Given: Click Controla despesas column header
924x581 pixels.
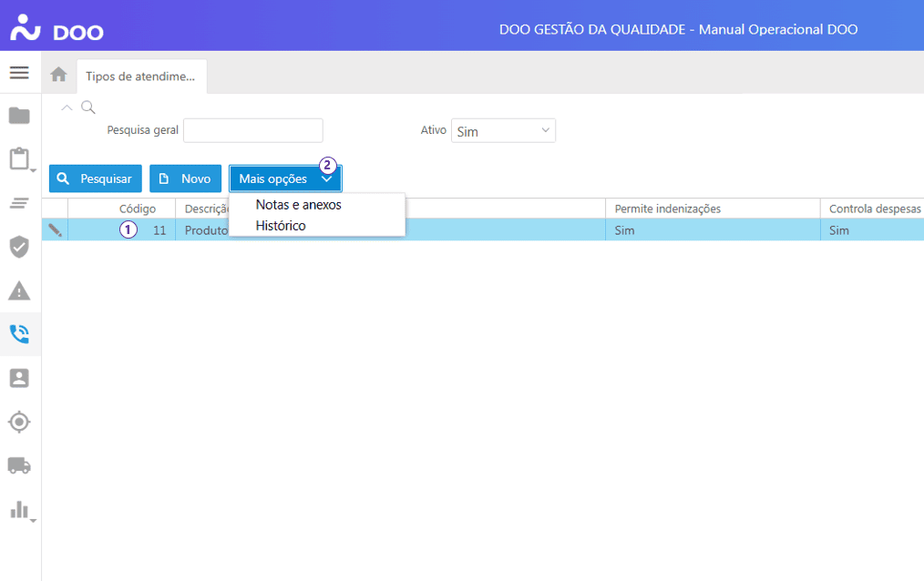Looking at the screenshot, I should [875, 209].
